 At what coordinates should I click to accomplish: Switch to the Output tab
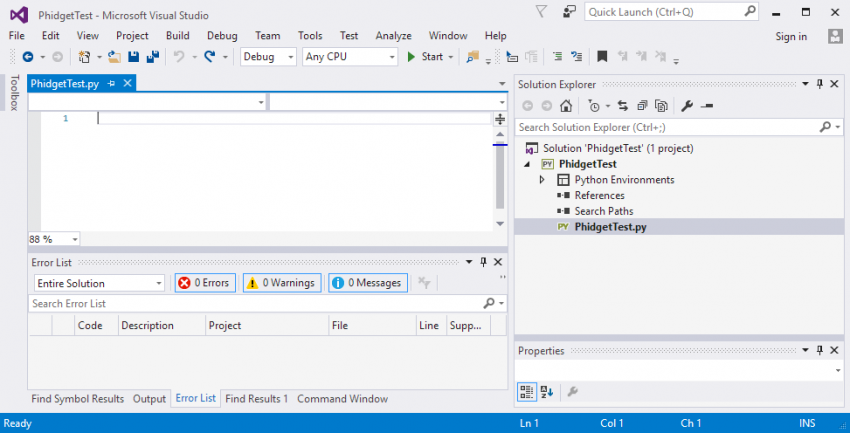point(149,399)
